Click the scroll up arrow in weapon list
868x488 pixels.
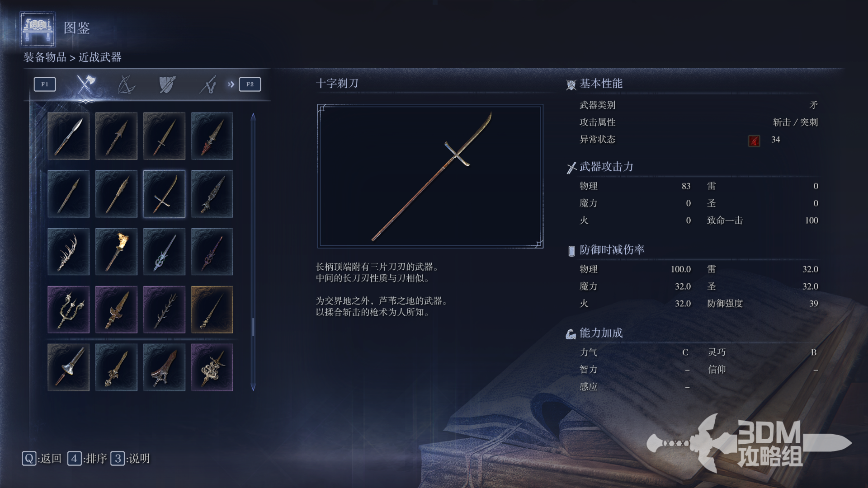point(253,117)
